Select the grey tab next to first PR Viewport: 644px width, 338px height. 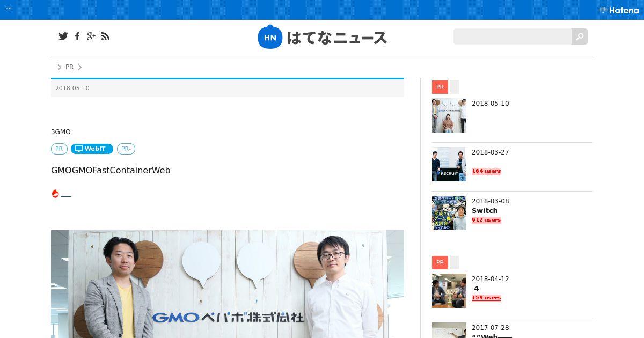[x=455, y=87]
